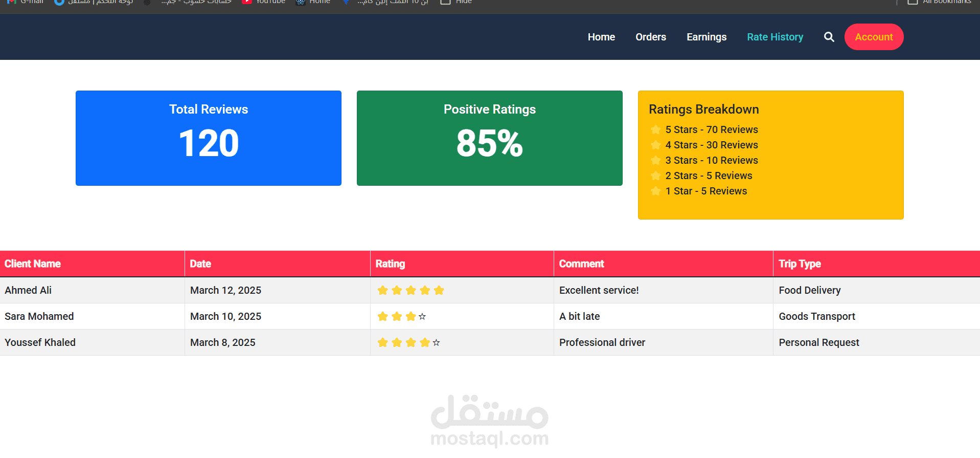This screenshot has height=458, width=980.
Task: Click Youssef Khaled's star rating icons
Action: [408, 342]
